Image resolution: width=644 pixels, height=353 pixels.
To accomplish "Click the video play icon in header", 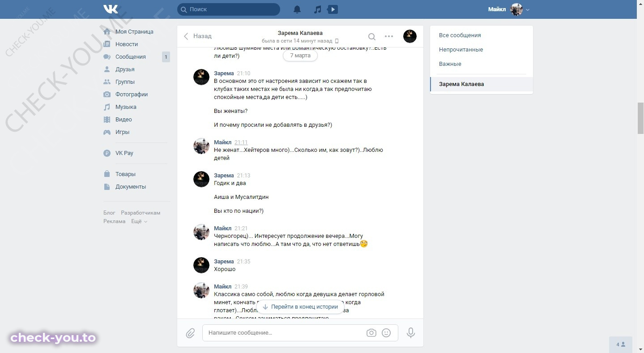I will (333, 9).
